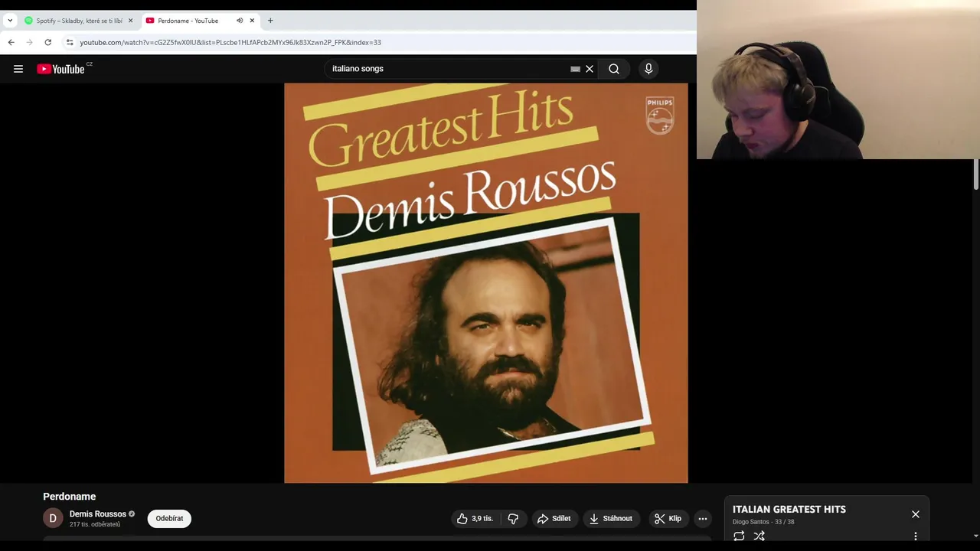Open a new browser tab

[270, 21]
